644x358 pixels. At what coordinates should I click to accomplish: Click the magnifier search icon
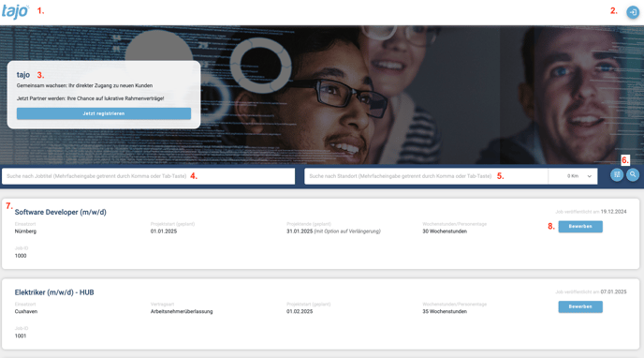click(x=633, y=174)
